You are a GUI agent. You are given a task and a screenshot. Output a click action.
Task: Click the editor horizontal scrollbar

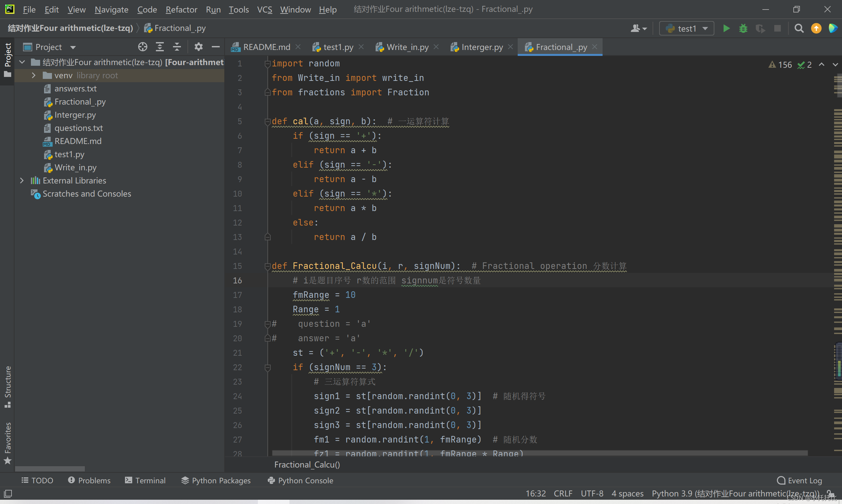coord(540,453)
